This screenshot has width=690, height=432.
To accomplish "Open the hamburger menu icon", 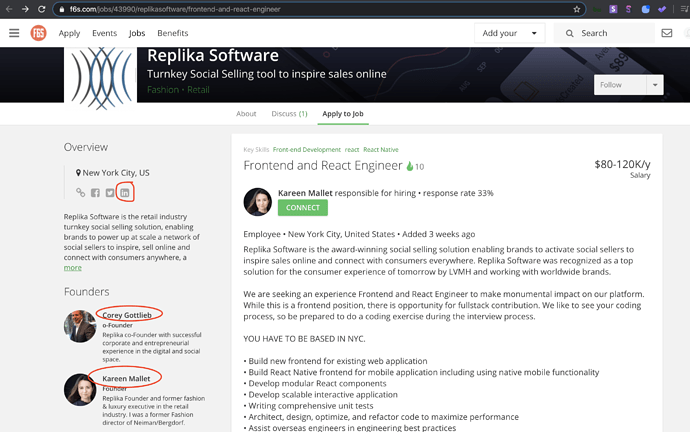I will click(14, 33).
